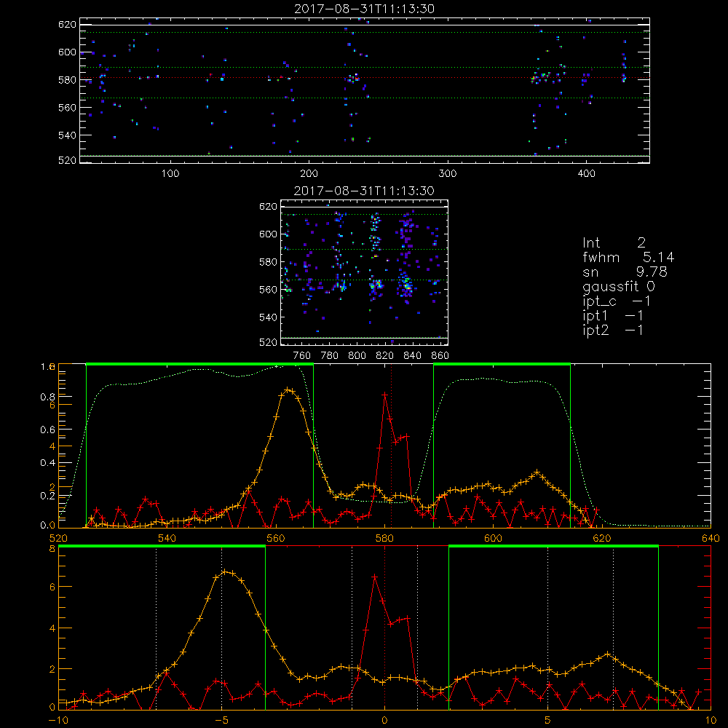
Task: Click y-axis label 8 on the bottom plot
Action: point(52,549)
